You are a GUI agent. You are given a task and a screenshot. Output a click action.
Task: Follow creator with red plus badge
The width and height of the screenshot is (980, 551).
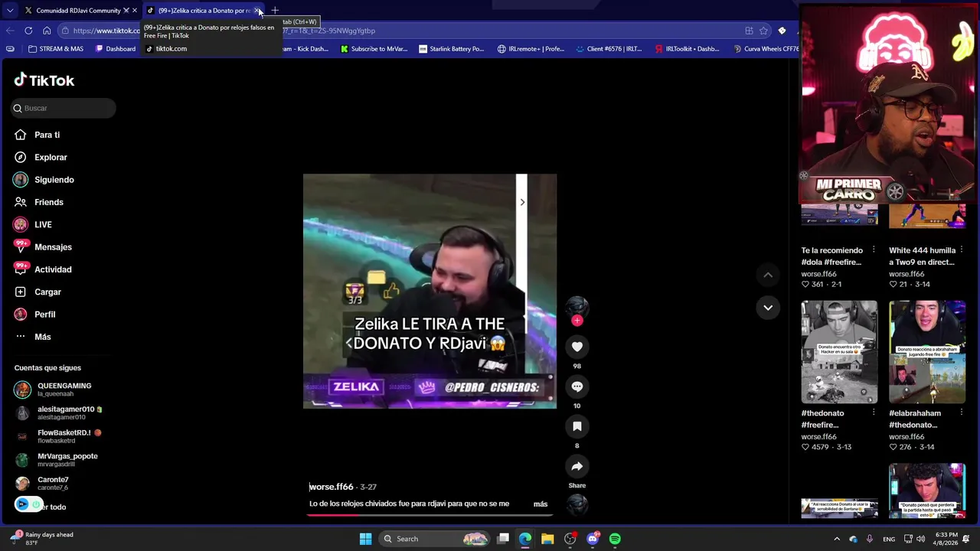pyautogui.click(x=577, y=321)
